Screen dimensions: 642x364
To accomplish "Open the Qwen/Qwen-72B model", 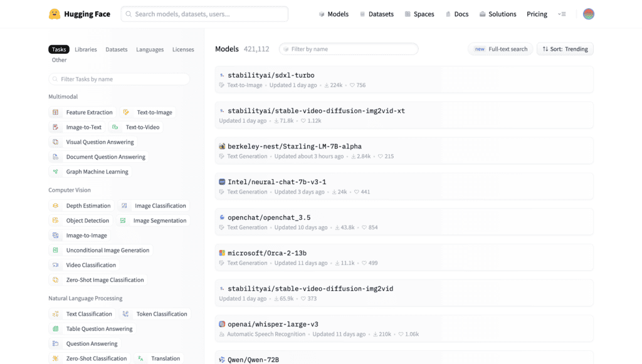I will (x=404, y=358).
